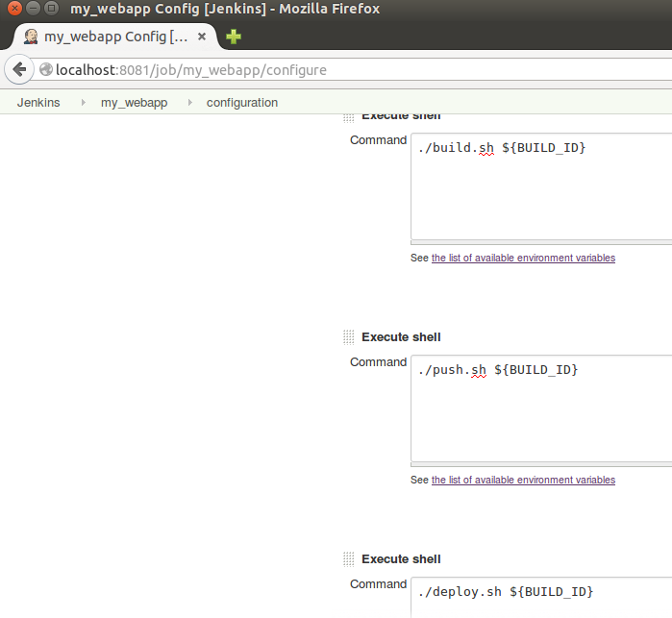Click the resize bar under the push.sh textarea
Viewport: 672px width, 618px height.
541,464
